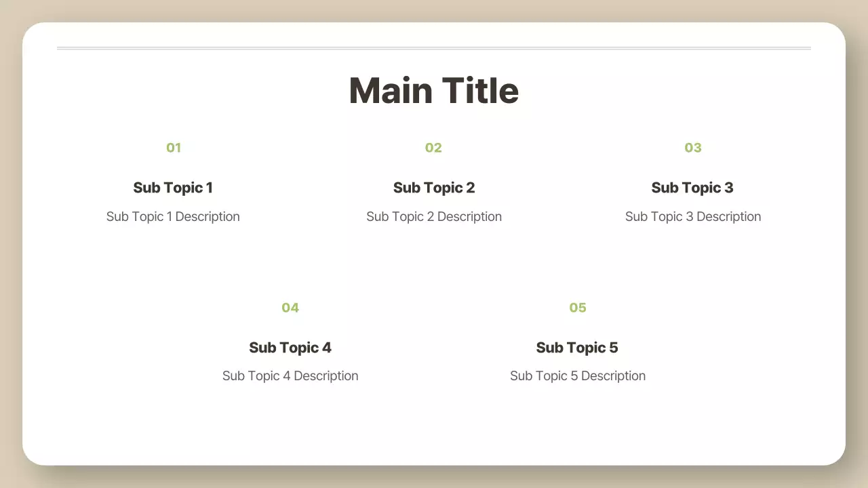Image resolution: width=868 pixels, height=488 pixels.
Task: Select the "Sub Topic 5 Description" text
Action: pos(578,376)
